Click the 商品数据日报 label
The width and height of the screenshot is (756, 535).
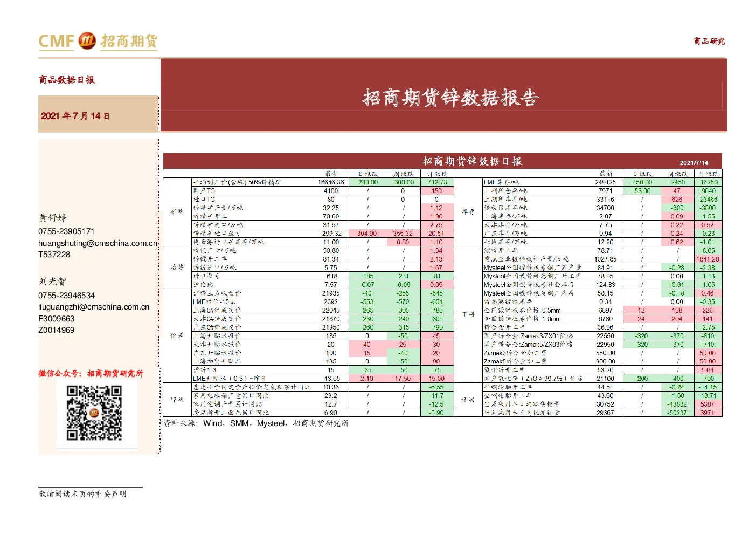point(67,80)
